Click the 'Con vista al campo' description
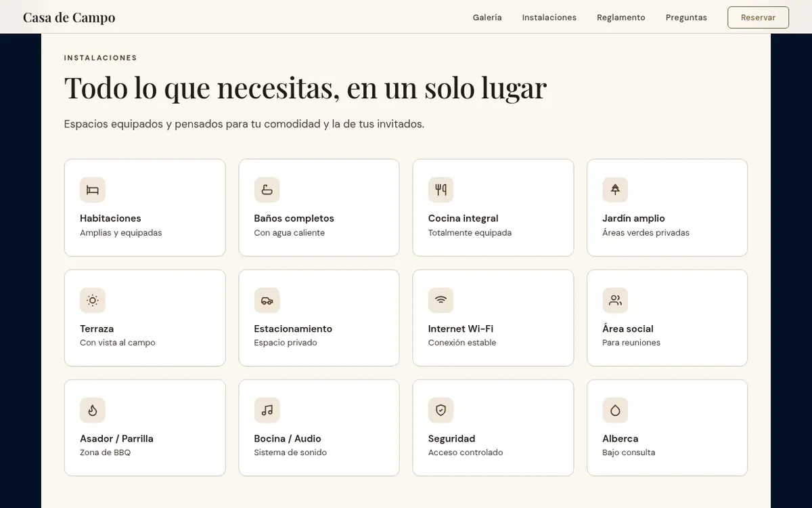 tap(118, 343)
